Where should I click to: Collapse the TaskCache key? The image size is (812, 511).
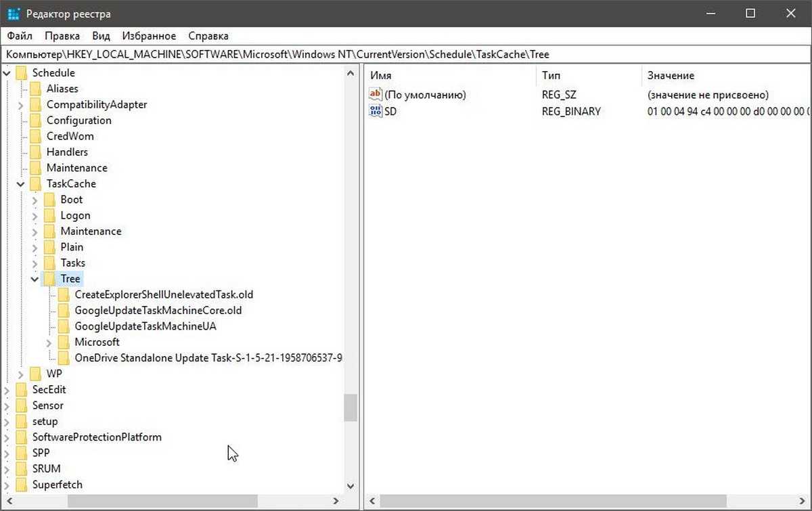(x=21, y=184)
